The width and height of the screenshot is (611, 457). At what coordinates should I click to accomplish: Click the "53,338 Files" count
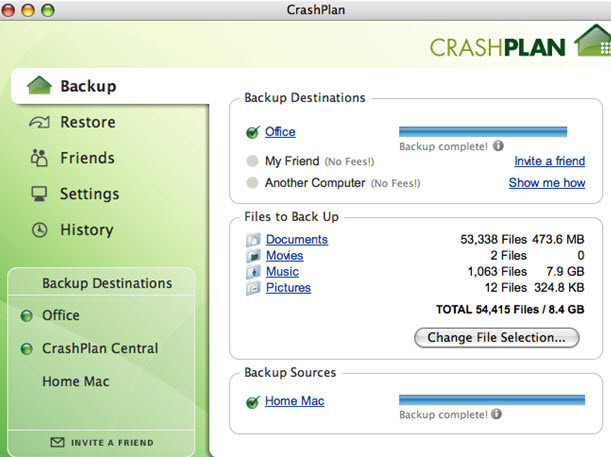(493, 239)
